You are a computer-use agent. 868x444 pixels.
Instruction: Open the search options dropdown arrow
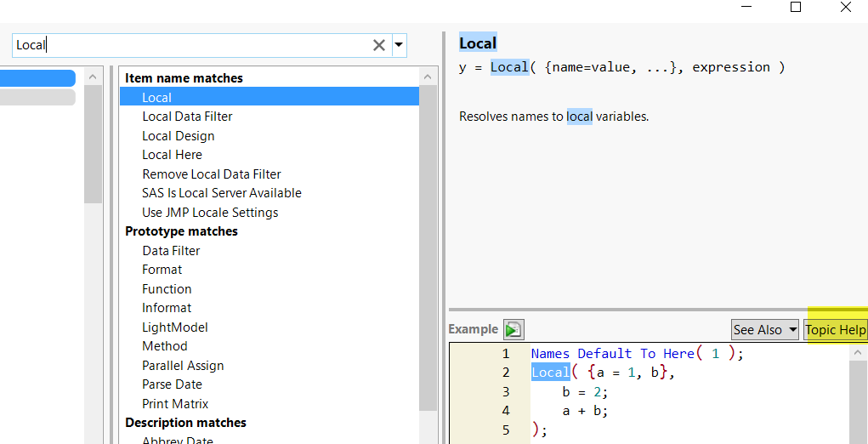coord(399,45)
